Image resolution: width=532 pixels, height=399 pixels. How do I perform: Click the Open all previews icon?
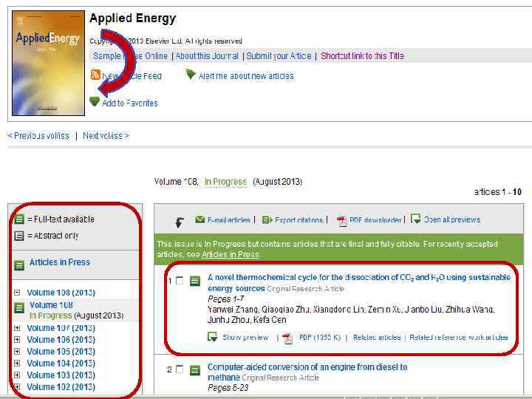pyautogui.click(x=416, y=219)
